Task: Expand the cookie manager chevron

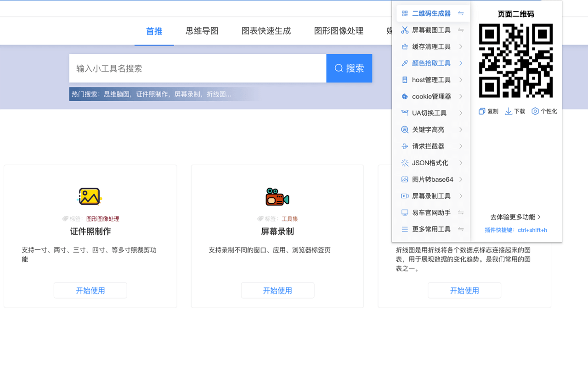Action: click(461, 96)
